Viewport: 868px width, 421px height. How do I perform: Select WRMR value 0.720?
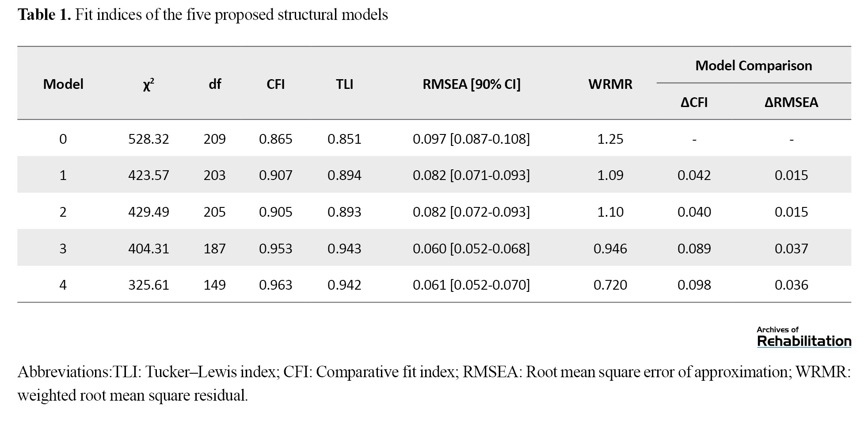pos(610,285)
